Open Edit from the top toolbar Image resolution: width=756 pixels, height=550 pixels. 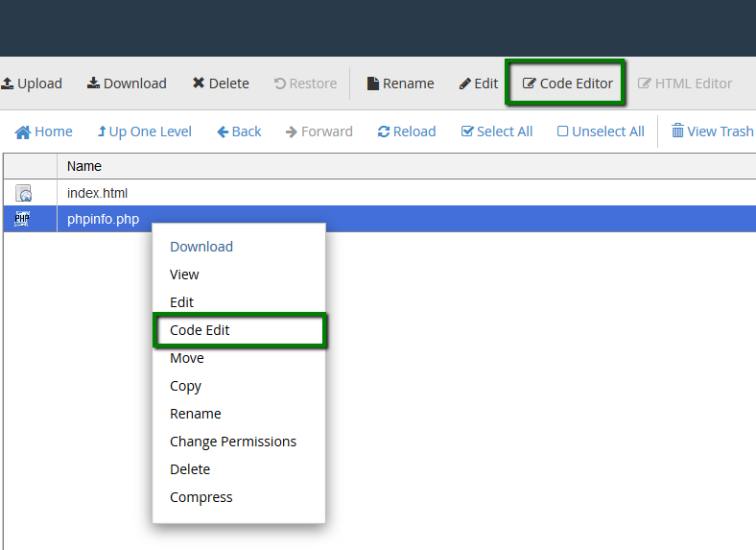click(x=479, y=84)
